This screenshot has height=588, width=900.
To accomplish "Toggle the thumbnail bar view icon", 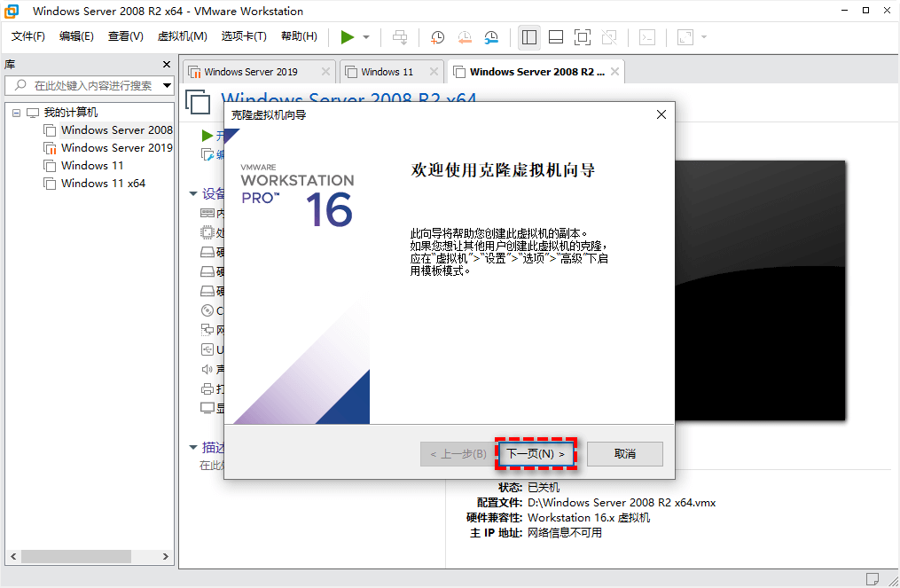I will [556, 37].
